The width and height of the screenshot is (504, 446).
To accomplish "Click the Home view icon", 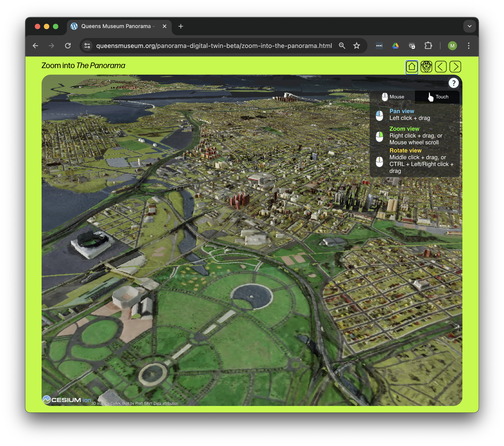I will [x=412, y=66].
